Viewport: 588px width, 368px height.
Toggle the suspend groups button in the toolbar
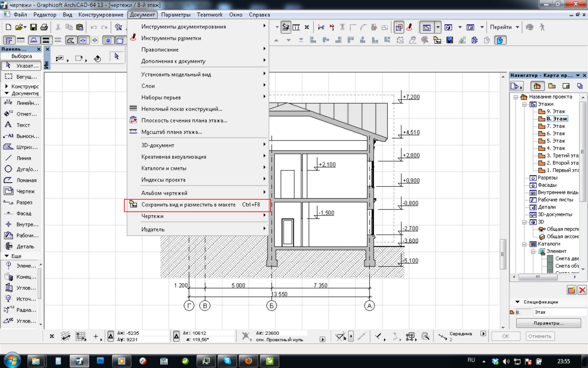click(399, 27)
